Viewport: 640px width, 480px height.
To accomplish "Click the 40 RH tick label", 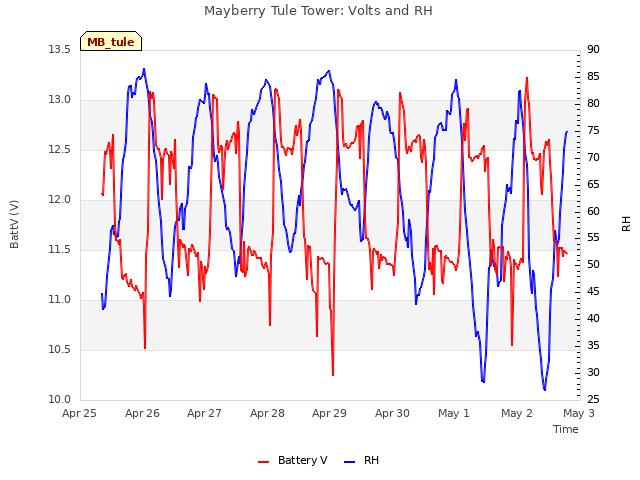I will (x=593, y=318).
